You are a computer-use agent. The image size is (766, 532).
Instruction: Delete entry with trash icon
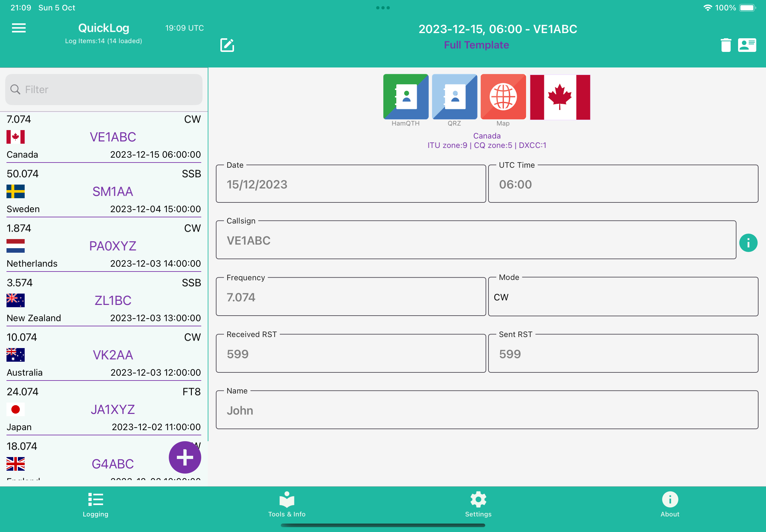pyautogui.click(x=726, y=45)
